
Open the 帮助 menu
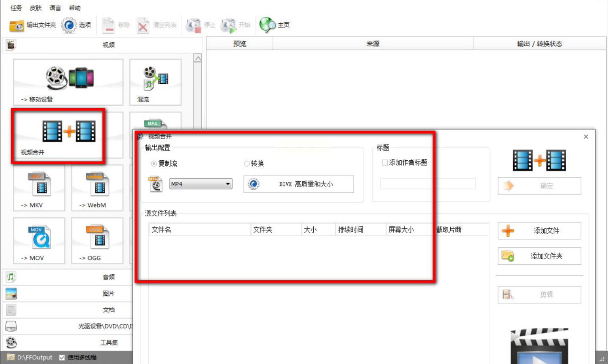[x=75, y=8]
